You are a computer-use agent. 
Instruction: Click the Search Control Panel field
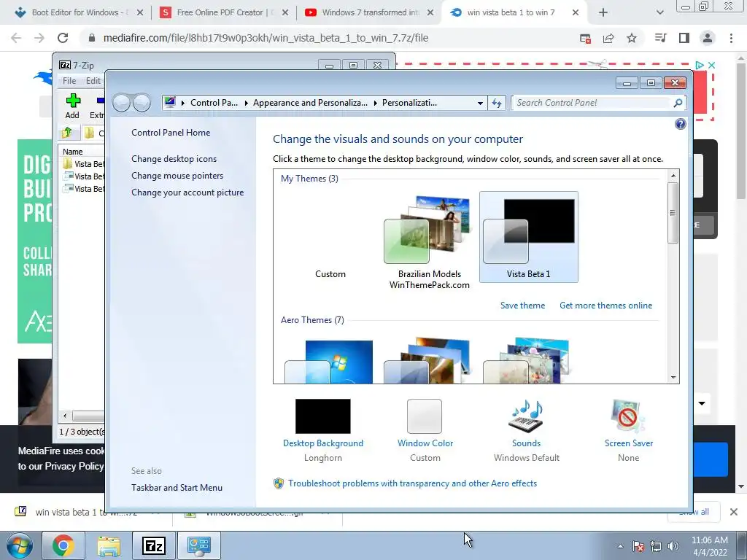coord(591,103)
